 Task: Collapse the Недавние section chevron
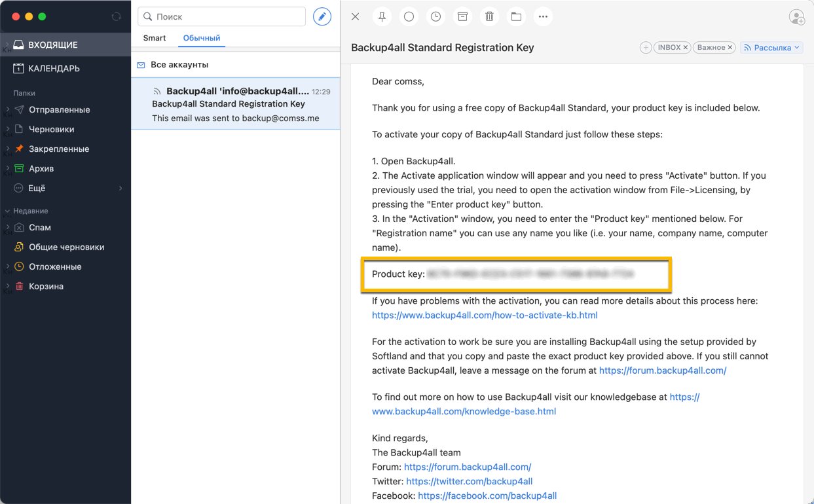(x=7, y=211)
